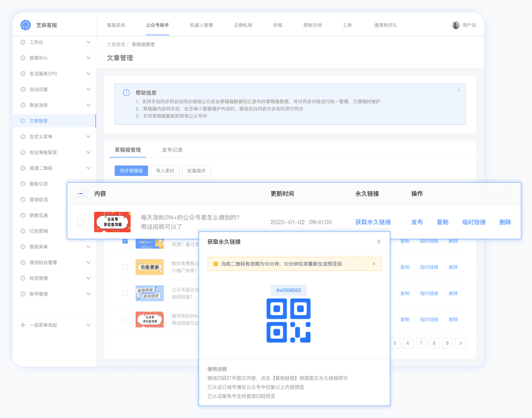The height and width of the screenshot is (418, 532).
Task: Go to page 7 in pagination
Action: click(x=421, y=343)
